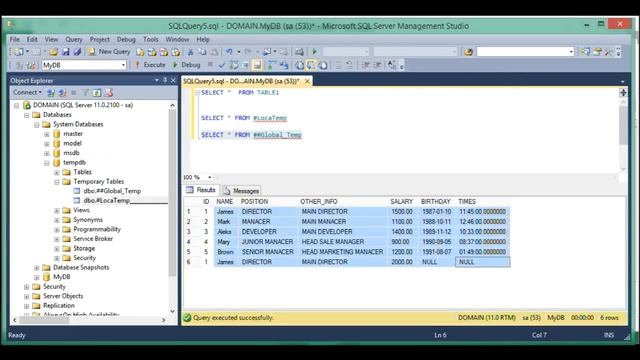The image size is (640, 360).
Task: Display Estimated Execution Plan icon
Action: (234, 65)
